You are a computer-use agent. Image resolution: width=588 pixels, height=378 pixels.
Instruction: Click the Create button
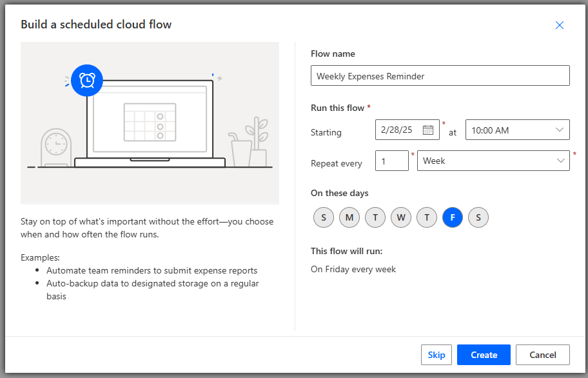[484, 354]
